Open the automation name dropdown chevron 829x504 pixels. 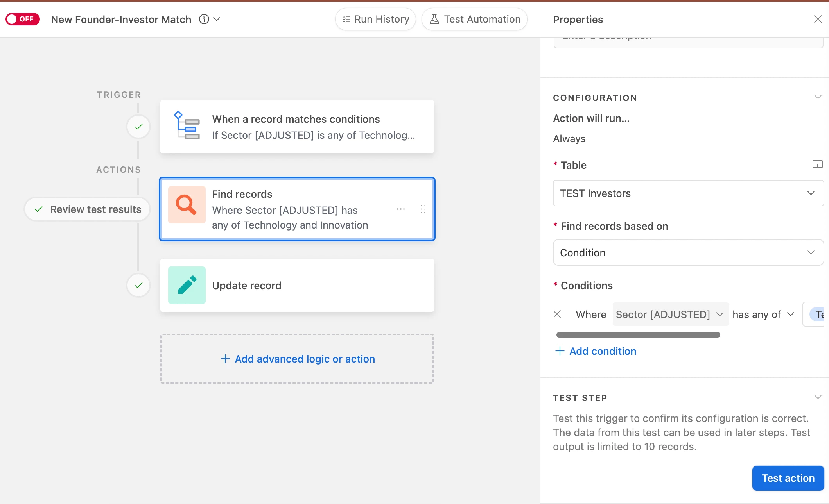click(217, 19)
